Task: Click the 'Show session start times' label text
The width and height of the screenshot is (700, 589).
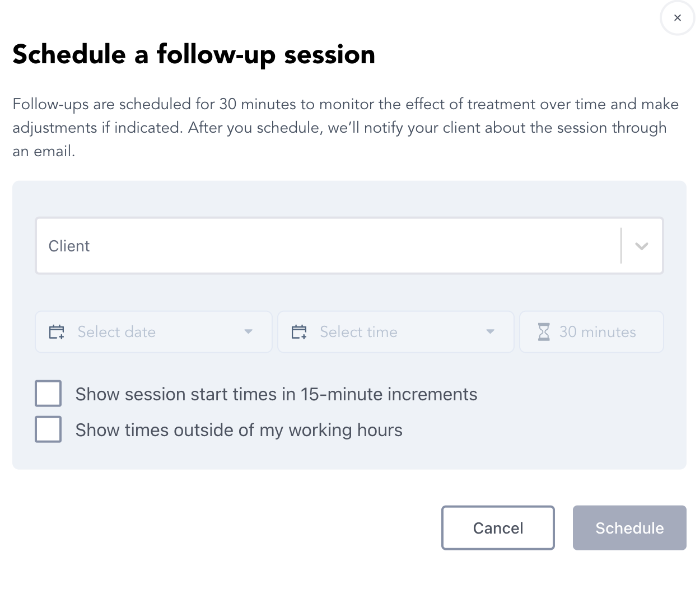Action: click(276, 394)
